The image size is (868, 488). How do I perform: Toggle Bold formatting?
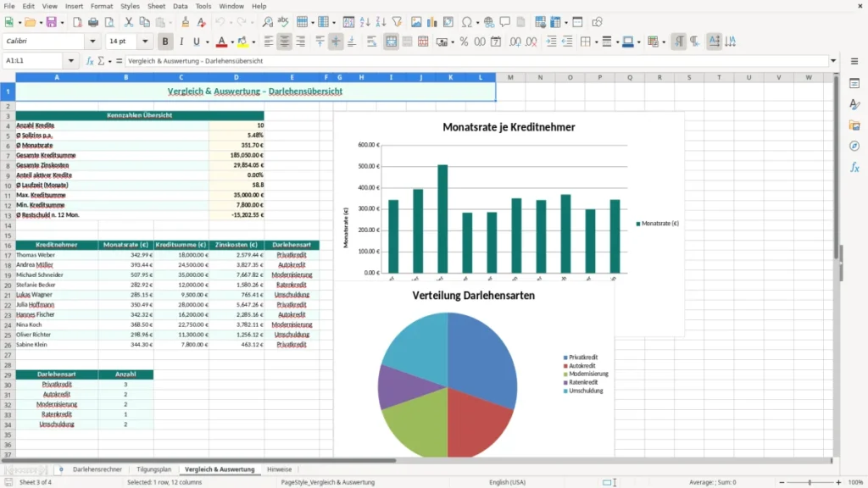pyautogui.click(x=165, y=42)
